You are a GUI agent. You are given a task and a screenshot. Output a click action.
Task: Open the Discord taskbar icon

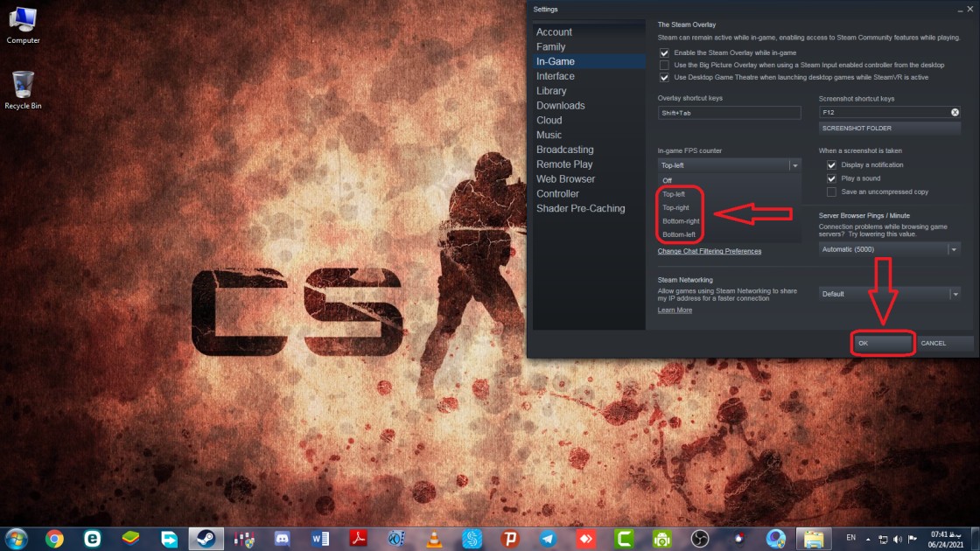click(x=283, y=539)
